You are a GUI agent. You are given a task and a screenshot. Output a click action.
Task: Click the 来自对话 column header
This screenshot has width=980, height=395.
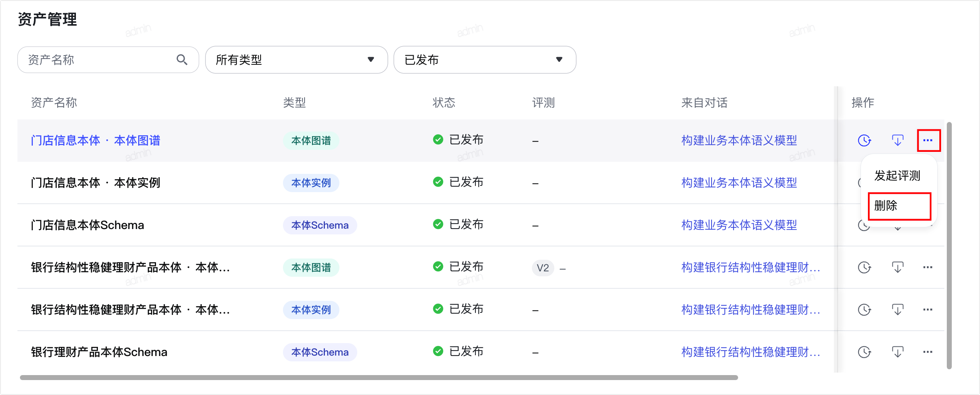click(x=705, y=103)
